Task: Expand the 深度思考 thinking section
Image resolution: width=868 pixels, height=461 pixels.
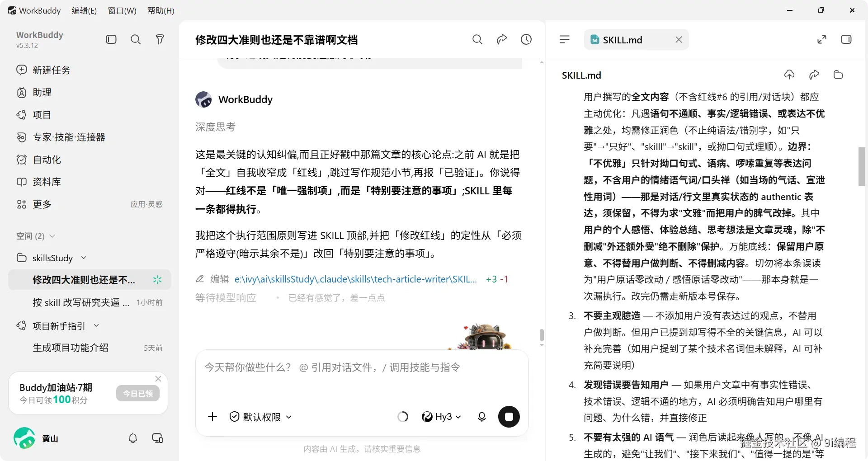Action: pos(215,127)
